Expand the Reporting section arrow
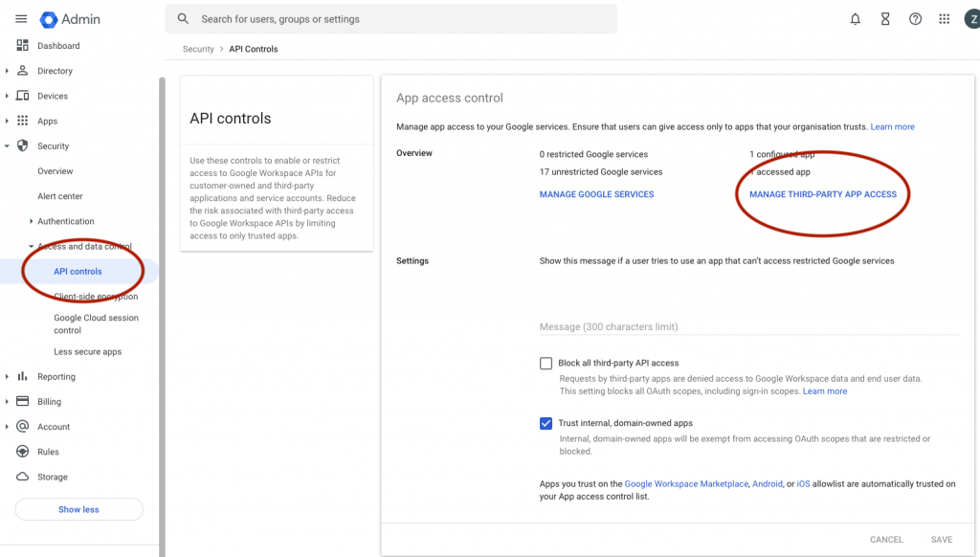The width and height of the screenshot is (980, 557). pos(7,376)
